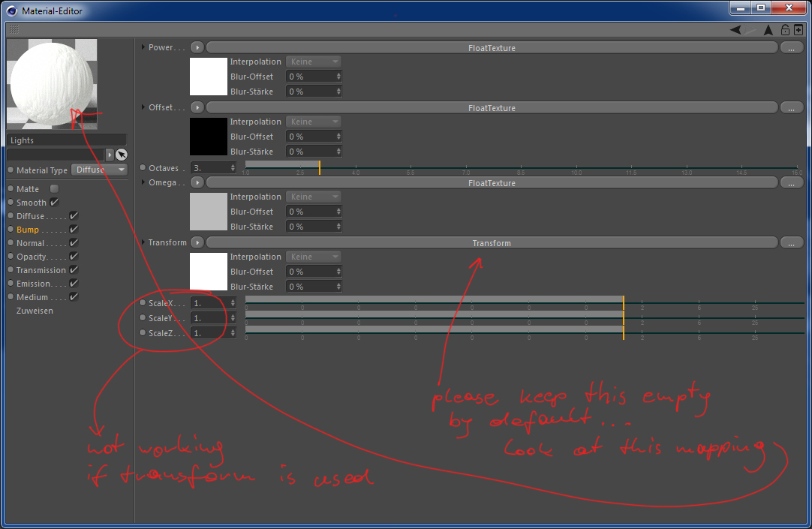Screen dimensions: 812x529
Task: Disable the Emission channel checkbox
Action: click(x=74, y=283)
